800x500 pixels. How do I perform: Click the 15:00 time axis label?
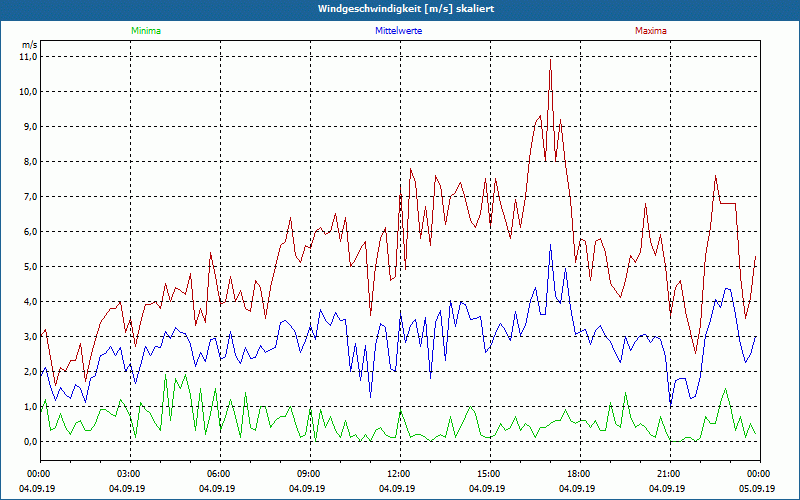(x=490, y=474)
